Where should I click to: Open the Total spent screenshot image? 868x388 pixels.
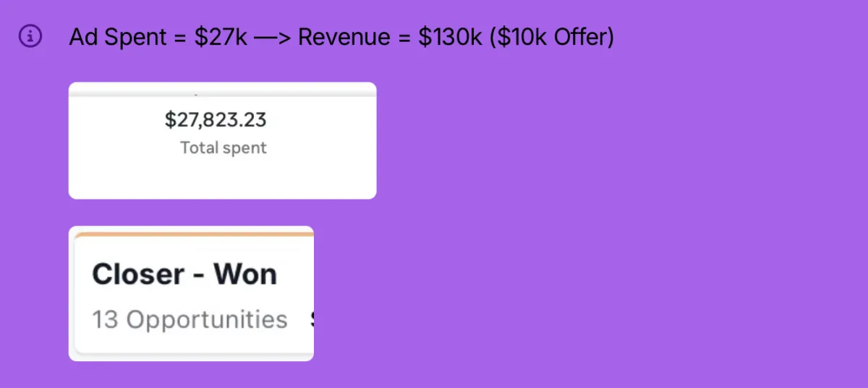222,140
